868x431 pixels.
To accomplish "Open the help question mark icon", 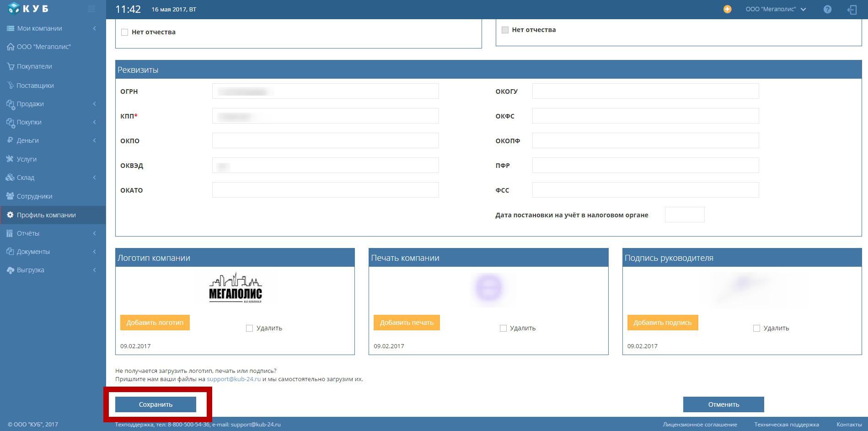I will point(827,9).
